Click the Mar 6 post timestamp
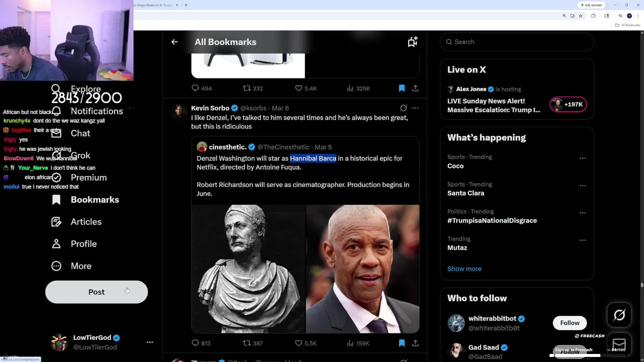This screenshot has height=362, width=644. [280, 108]
